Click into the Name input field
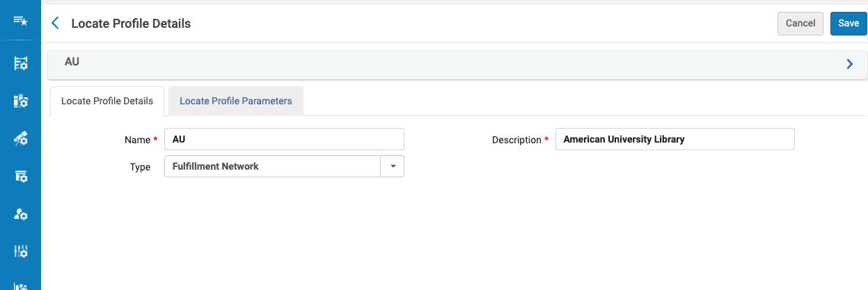Image resolution: width=868 pixels, height=290 pixels. (x=284, y=139)
